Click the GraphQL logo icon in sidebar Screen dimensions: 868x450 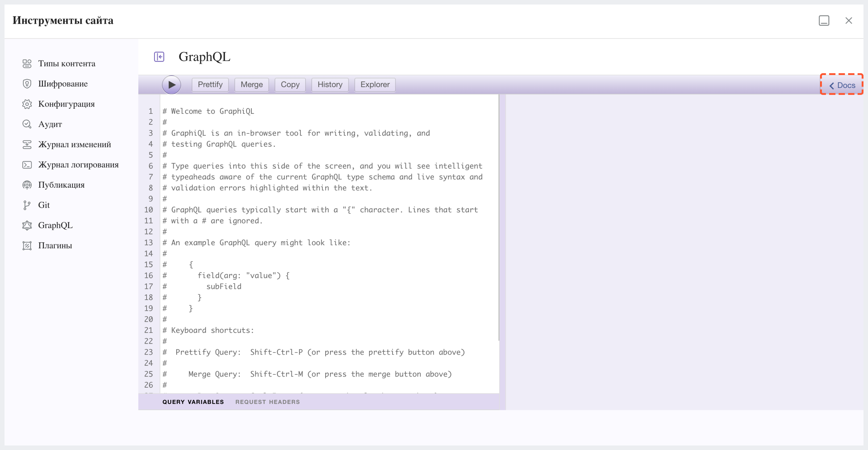pyautogui.click(x=27, y=225)
